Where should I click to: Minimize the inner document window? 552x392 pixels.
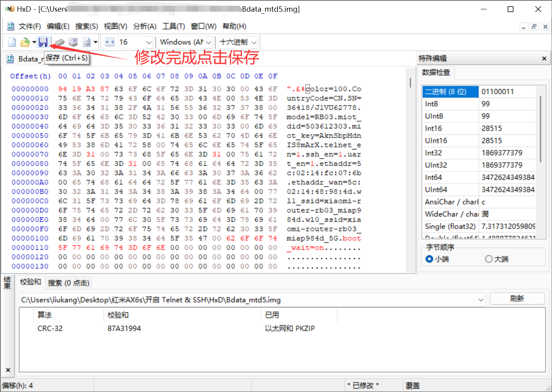(524, 26)
